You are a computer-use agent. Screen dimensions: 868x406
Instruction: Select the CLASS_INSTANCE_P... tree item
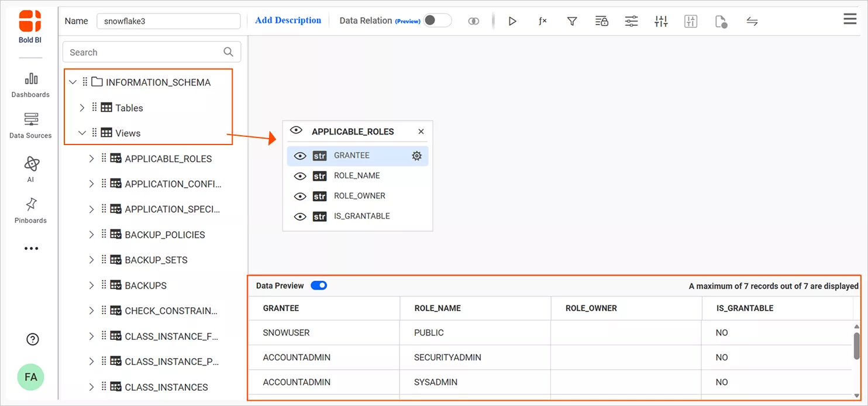click(173, 362)
